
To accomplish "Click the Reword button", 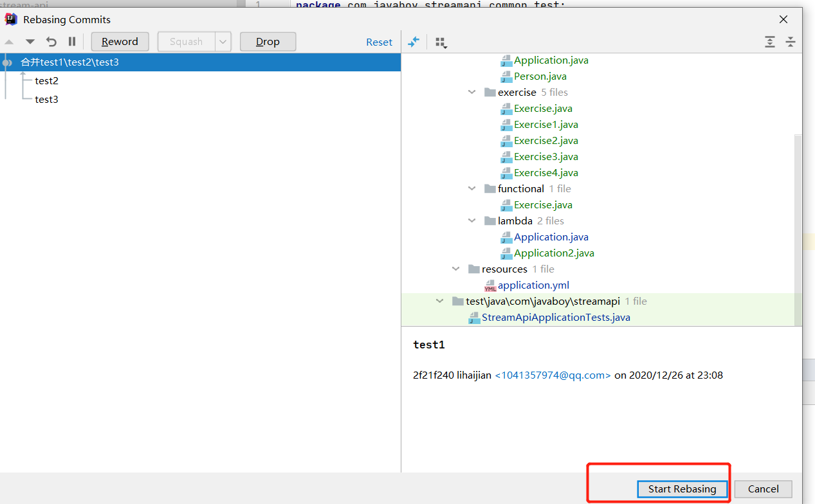I will (x=120, y=42).
